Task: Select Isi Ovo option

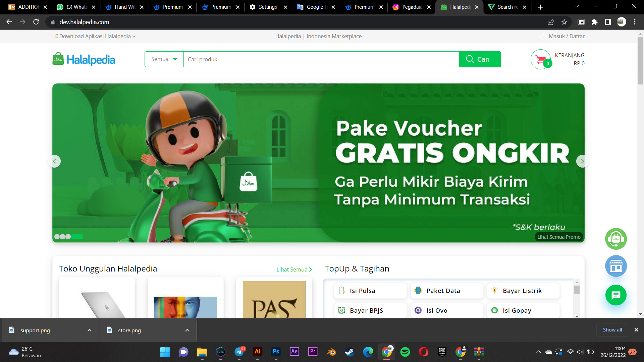Action: tap(447, 310)
